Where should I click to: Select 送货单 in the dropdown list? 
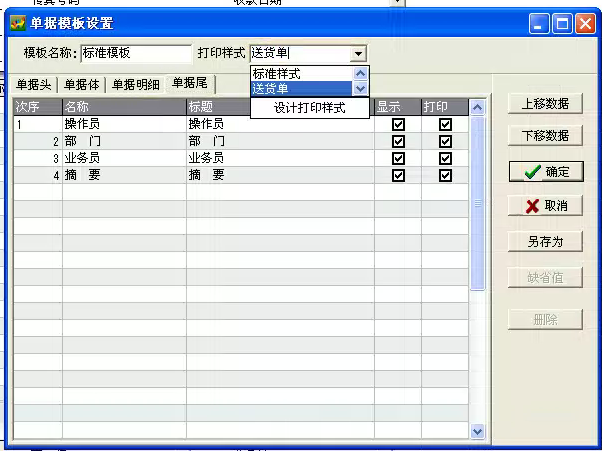point(301,89)
